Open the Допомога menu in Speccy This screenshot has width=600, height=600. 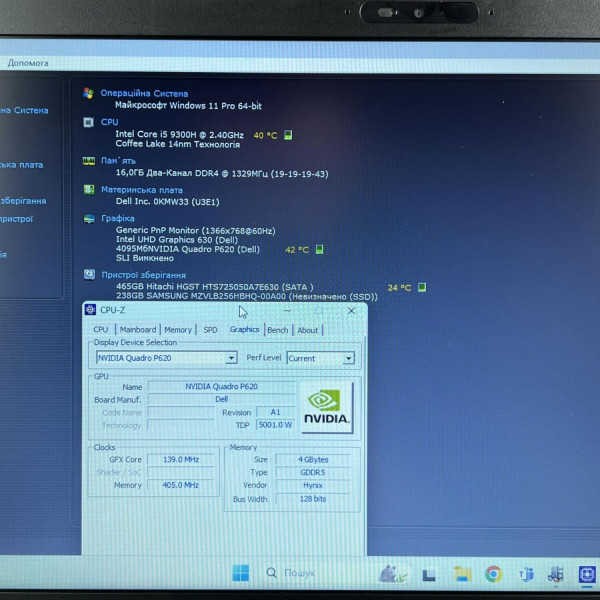click(28, 63)
